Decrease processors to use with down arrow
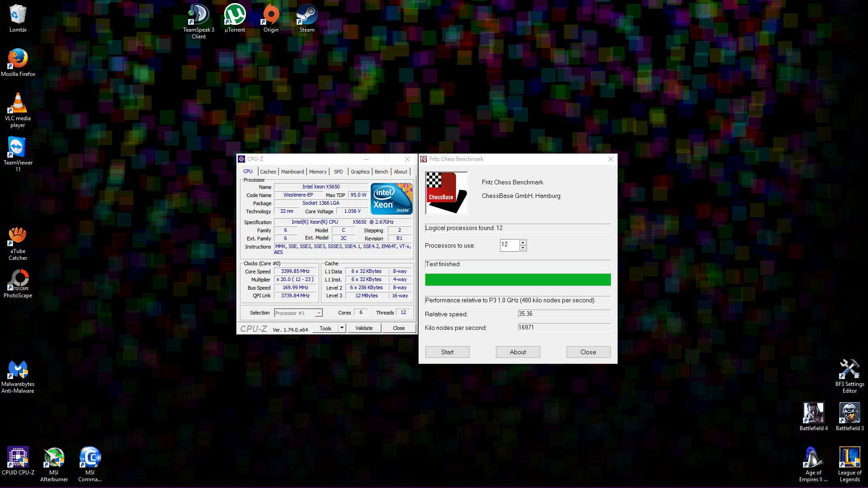 click(x=523, y=248)
